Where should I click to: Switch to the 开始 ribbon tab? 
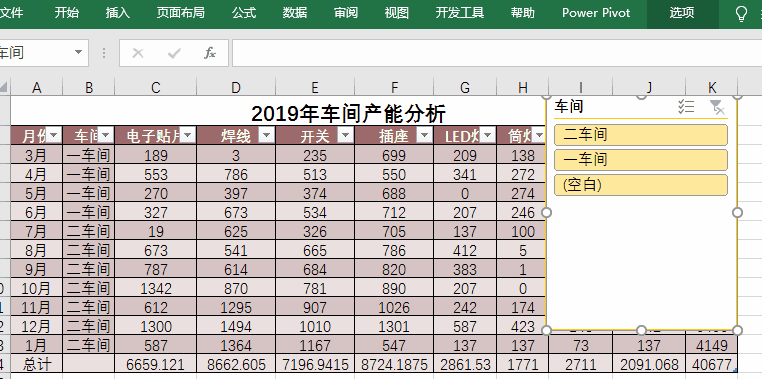(67, 13)
